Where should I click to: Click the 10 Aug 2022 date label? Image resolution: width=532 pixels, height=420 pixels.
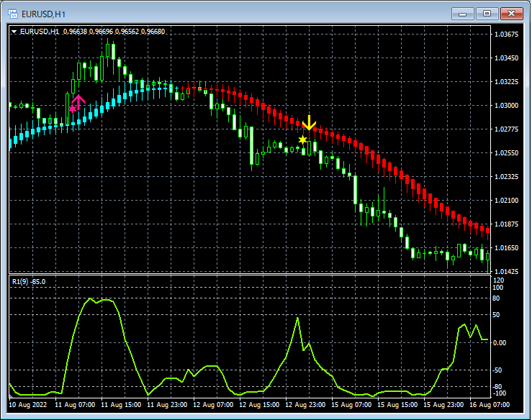coord(28,405)
